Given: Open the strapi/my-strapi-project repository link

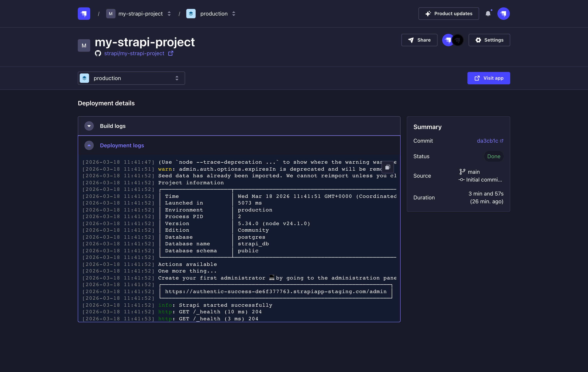Looking at the screenshot, I should 134,53.
